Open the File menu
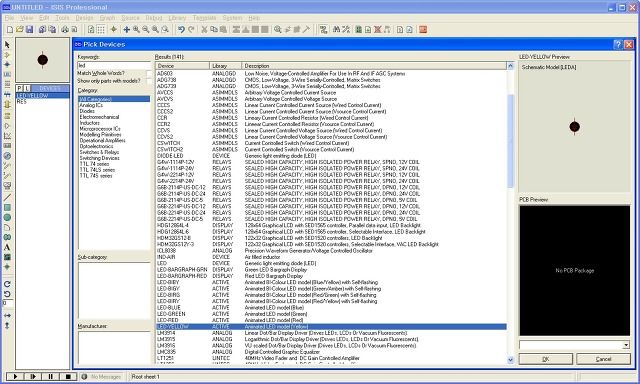The image size is (640, 384). tap(9, 18)
